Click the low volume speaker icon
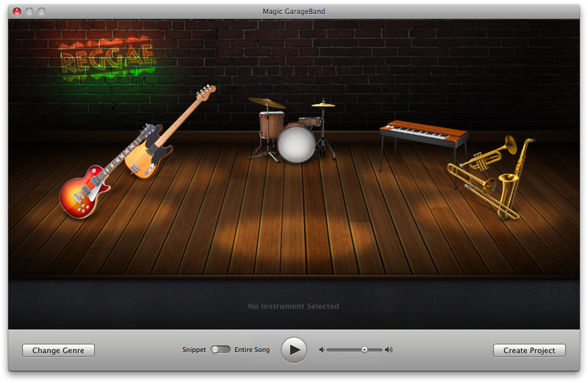Screen dimensions: 588x383 (x=321, y=350)
